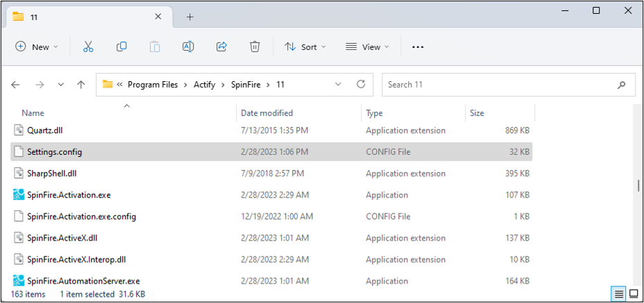Open the New item menu
Viewport: 644px width, 303px height.
[37, 47]
